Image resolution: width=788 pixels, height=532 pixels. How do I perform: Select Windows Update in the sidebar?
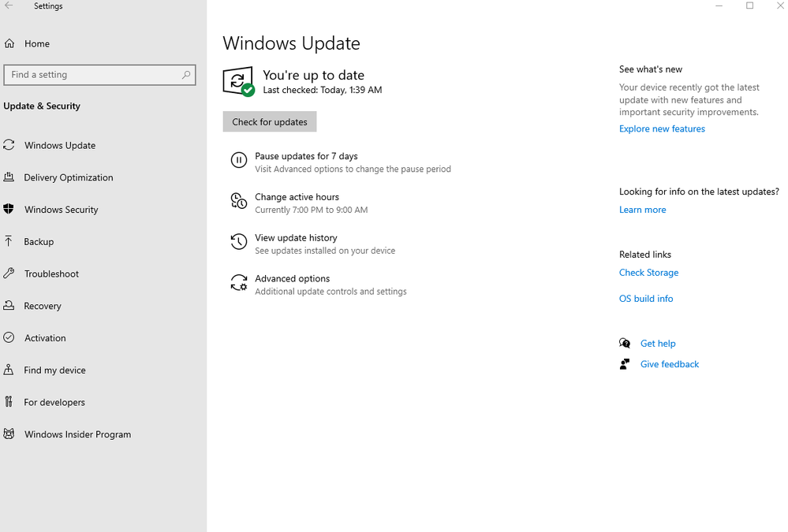[x=60, y=145]
